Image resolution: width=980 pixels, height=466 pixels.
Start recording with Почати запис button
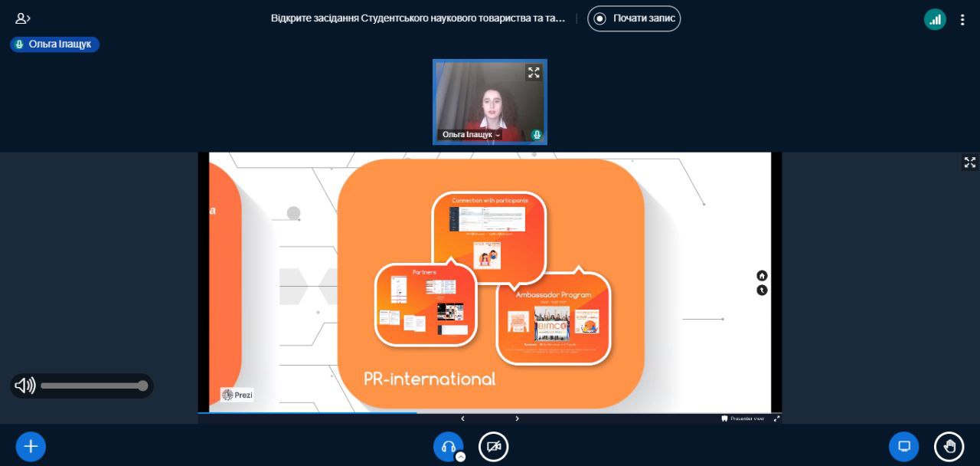click(634, 18)
